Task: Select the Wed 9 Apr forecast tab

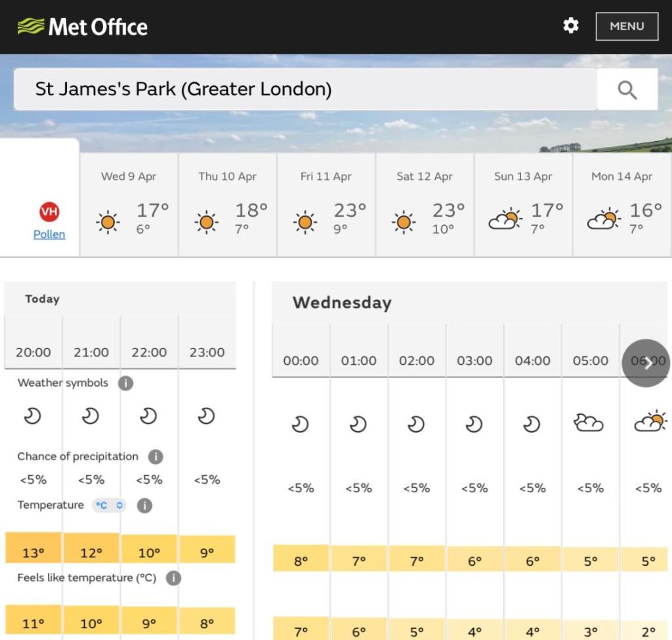Action: (129, 205)
